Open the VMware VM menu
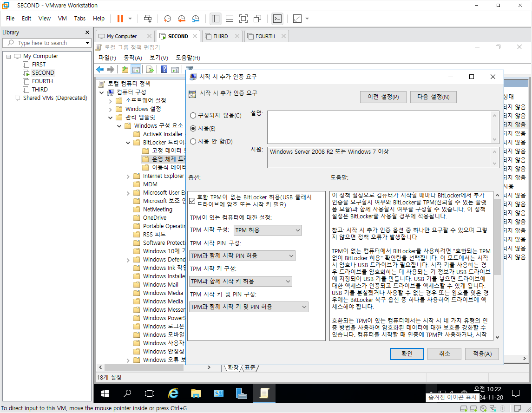This screenshot has height=413, width=532. (x=62, y=18)
